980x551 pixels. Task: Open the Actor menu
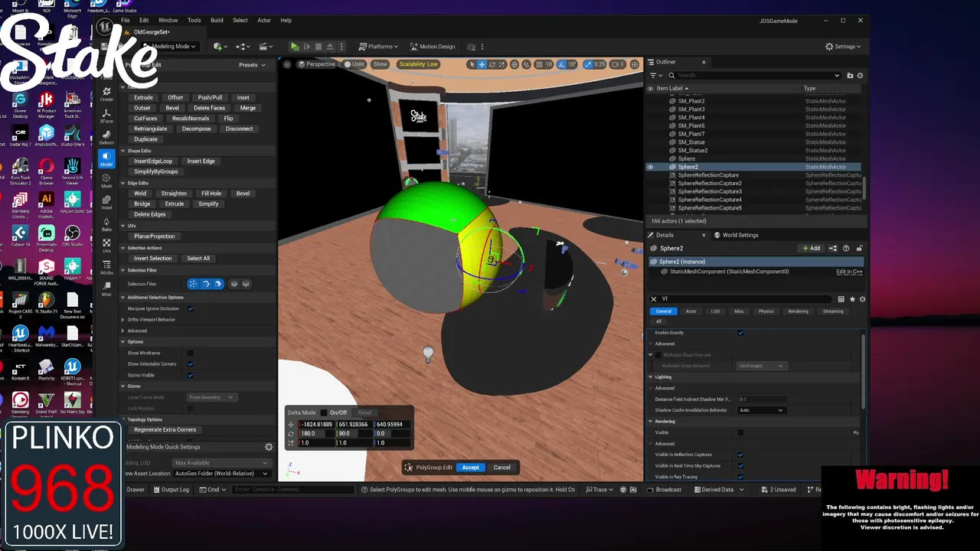click(x=264, y=21)
